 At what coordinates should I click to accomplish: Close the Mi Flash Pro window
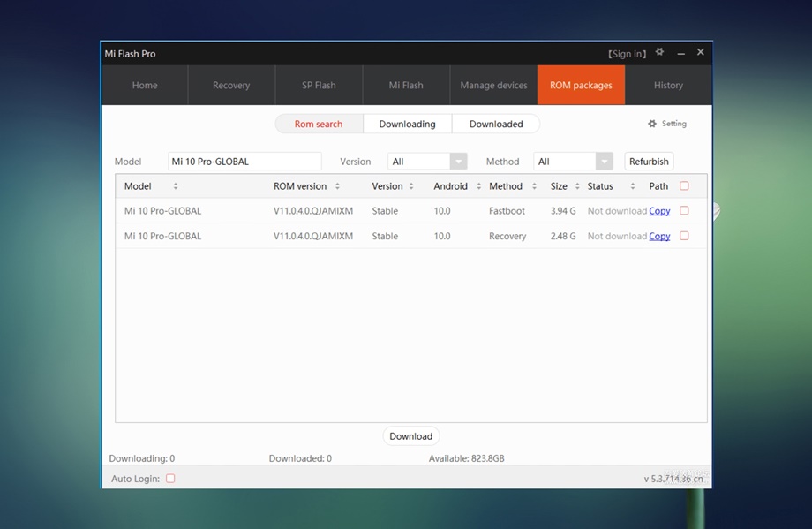[x=701, y=52]
